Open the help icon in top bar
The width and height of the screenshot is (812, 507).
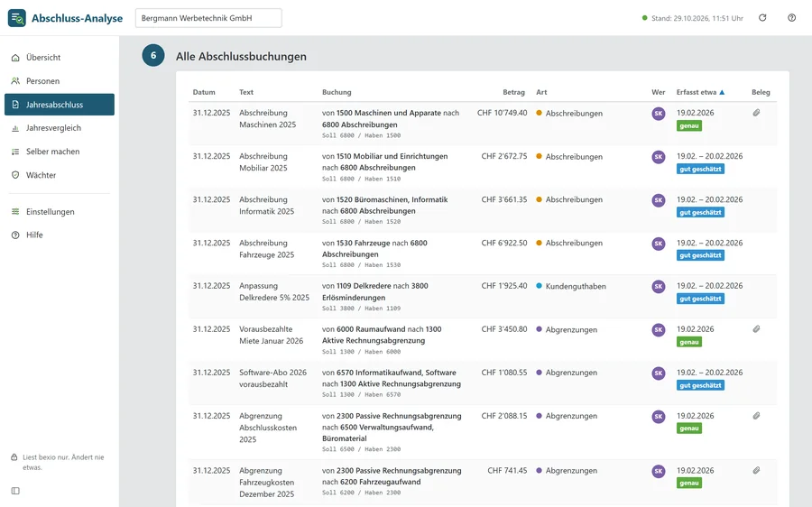point(792,18)
